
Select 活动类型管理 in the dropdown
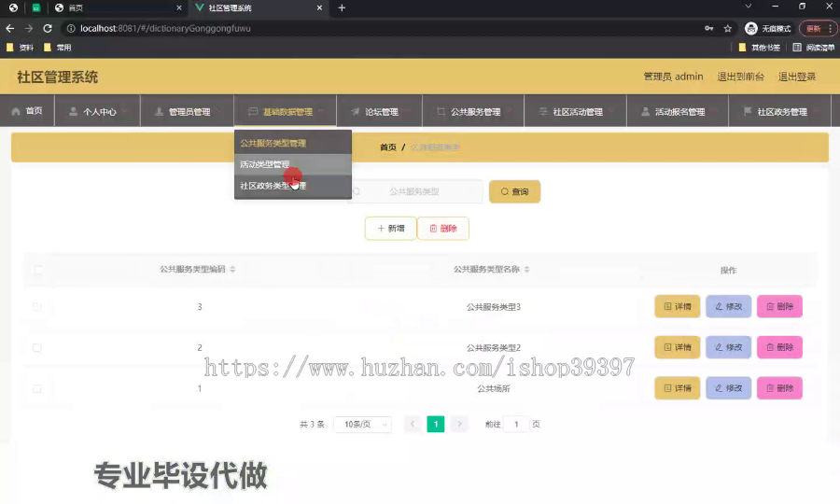293,164
